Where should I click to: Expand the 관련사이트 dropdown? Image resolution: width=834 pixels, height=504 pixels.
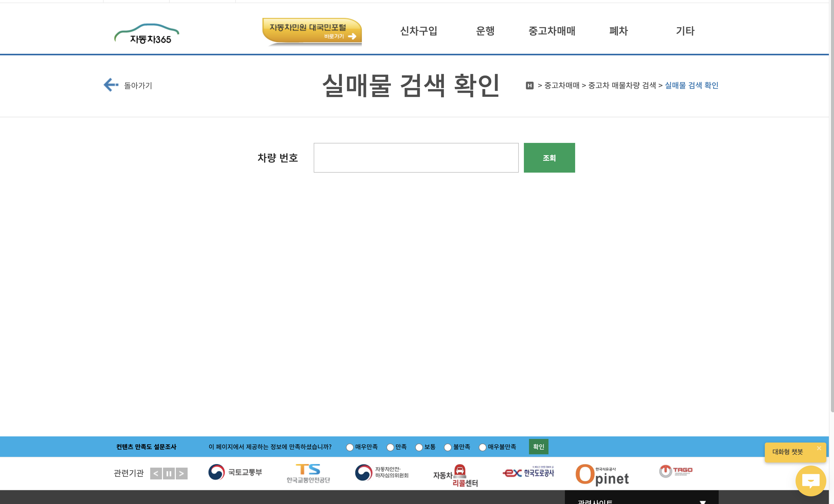(x=641, y=500)
